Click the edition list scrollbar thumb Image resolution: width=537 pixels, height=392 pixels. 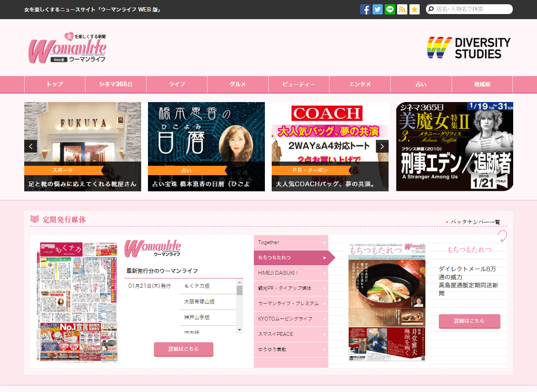[x=239, y=290]
